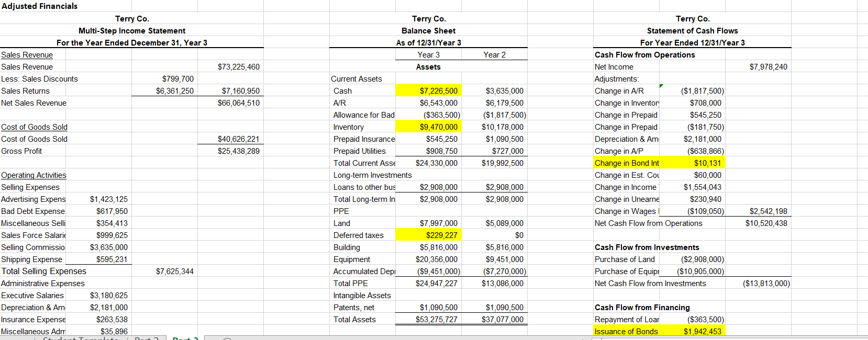Click the Administrative Expenses label
This screenshot has height=340, width=868.
[43, 284]
